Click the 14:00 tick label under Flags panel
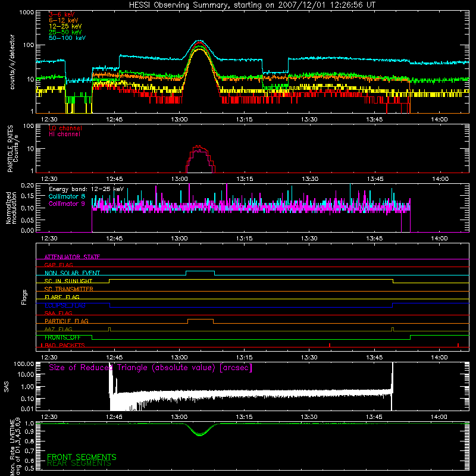Screen dimensions: 476x476 pyautogui.click(x=439, y=358)
